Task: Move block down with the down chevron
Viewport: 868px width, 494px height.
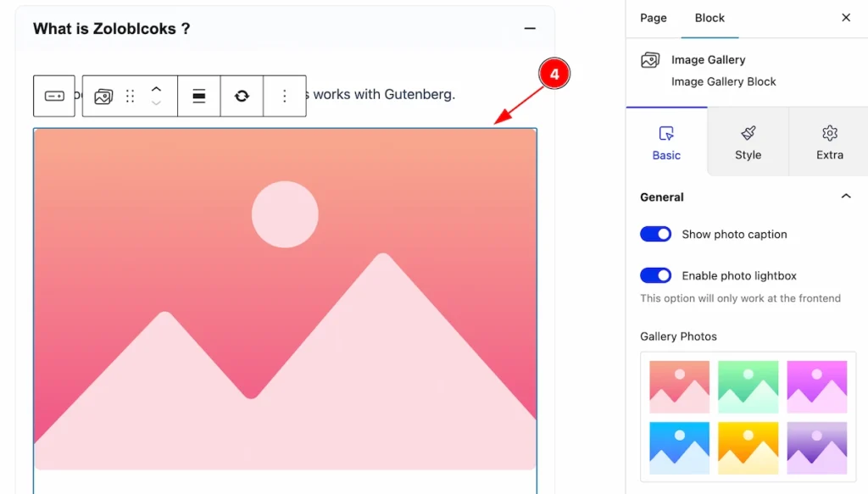Action: tap(156, 103)
